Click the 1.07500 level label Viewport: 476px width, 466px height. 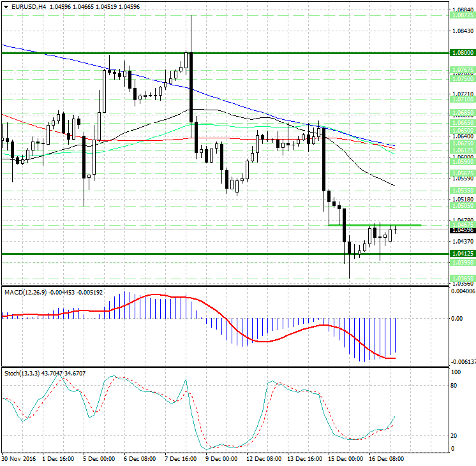[x=463, y=79]
